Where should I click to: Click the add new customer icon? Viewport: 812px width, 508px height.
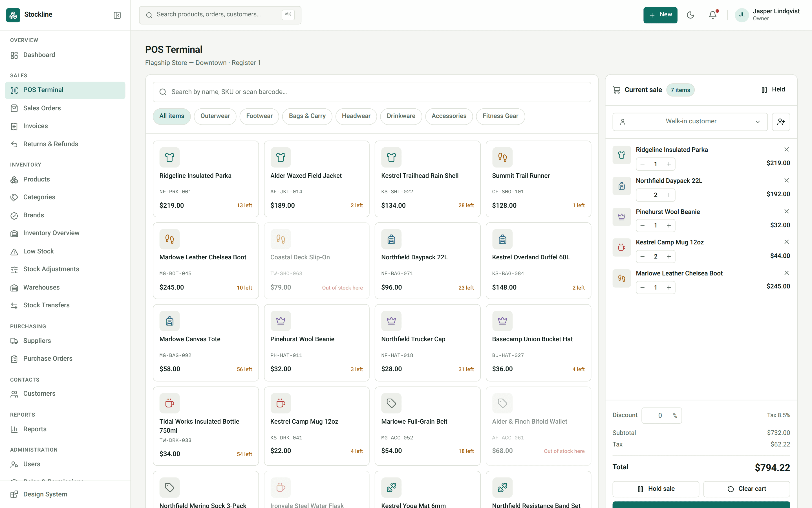(x=781, y=122)
